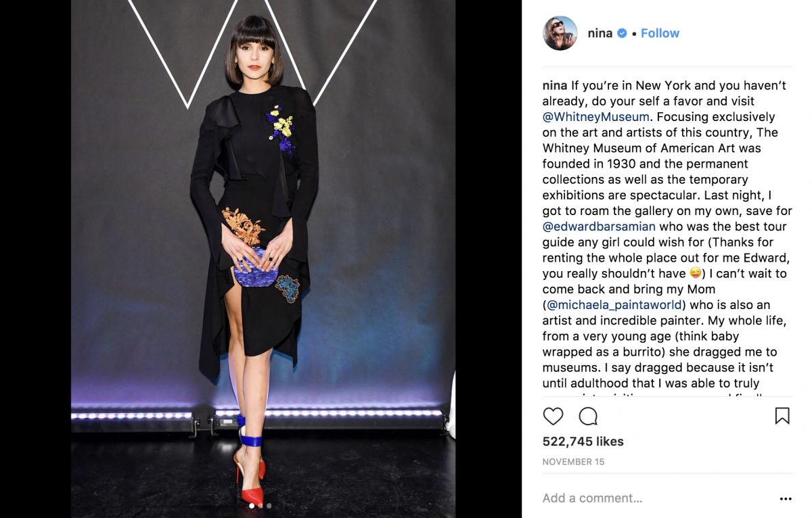Image resolution: width=812 pixels, height=518 pixels.
Task: Follow the nina account
Action: [660, 33]
